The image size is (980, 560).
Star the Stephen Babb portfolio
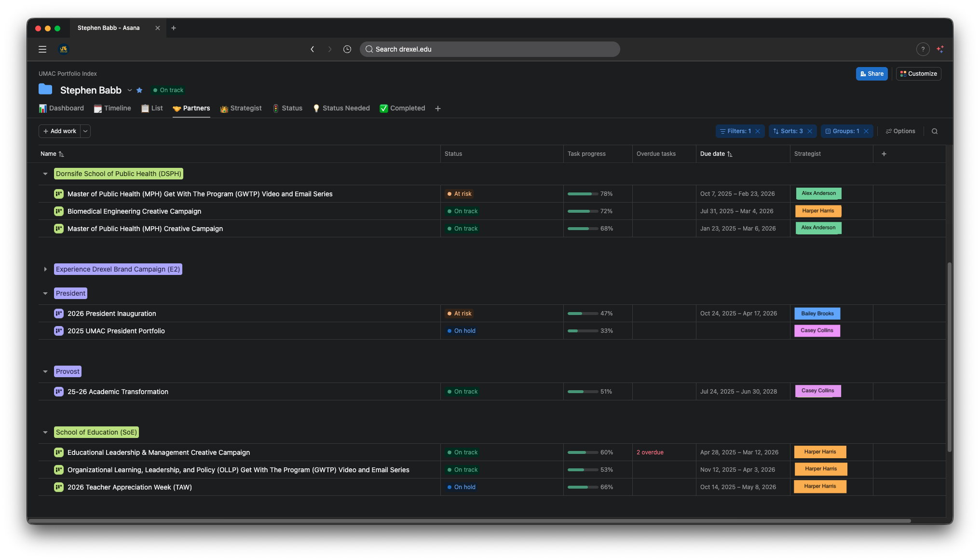(x=139, y=90)
